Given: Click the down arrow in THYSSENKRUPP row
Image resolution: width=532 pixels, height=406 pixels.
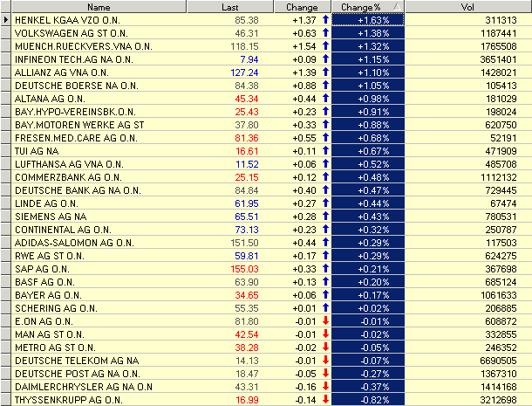Looking at the screenshot, I should click(x=325, y=399).
